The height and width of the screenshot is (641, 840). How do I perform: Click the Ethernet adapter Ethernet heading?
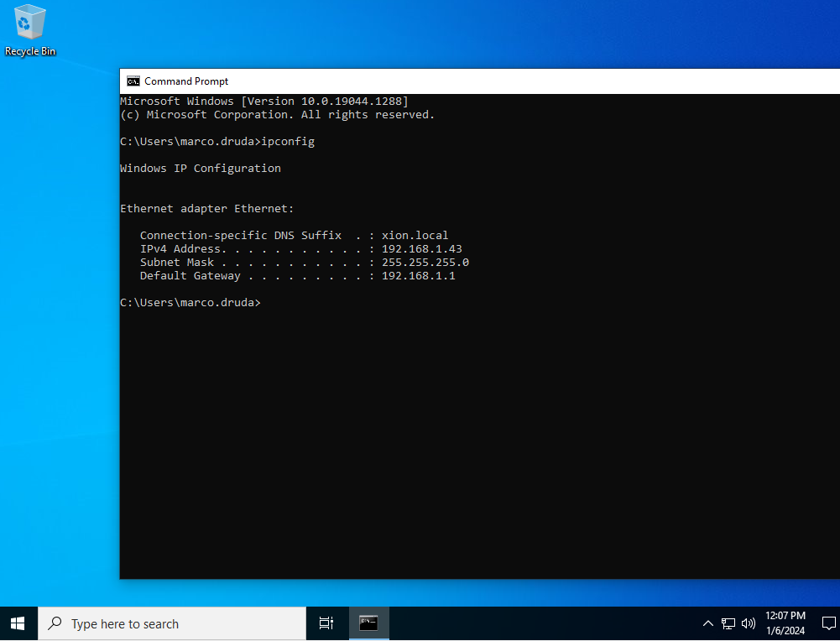206,209
